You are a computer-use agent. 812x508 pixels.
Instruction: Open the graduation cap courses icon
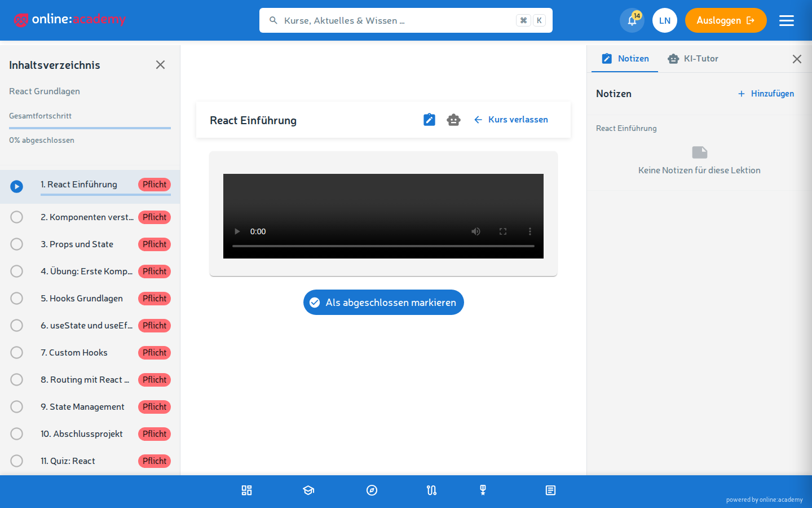[308, 491]
